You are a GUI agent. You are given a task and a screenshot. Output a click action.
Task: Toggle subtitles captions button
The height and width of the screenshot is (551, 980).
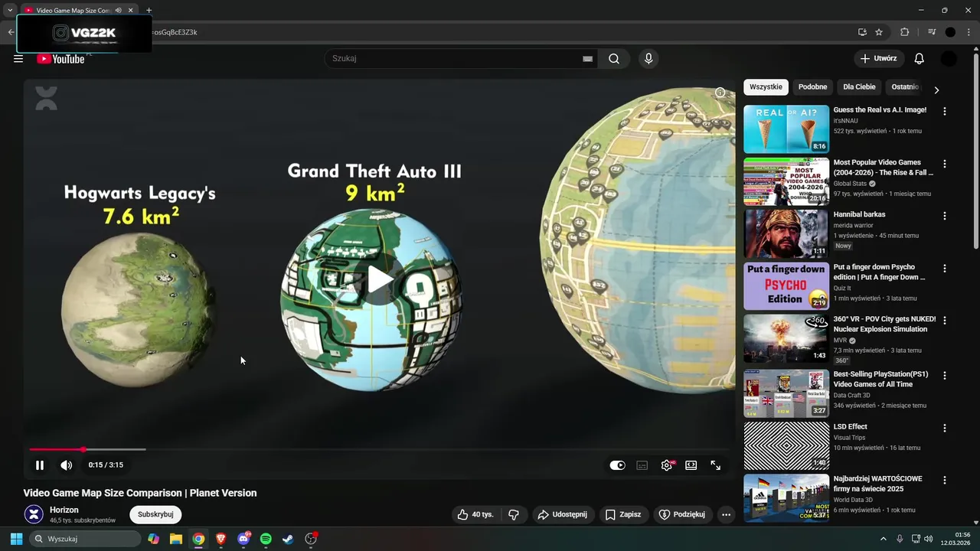coord(642,465)
